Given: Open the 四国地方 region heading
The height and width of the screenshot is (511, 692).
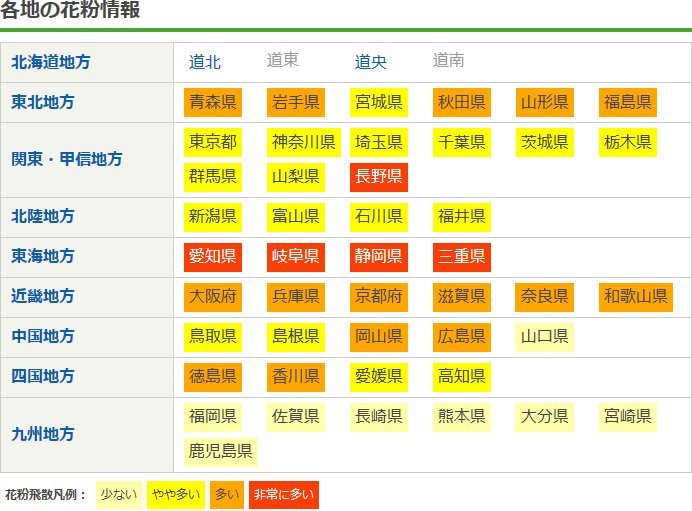Looking at the screenshot, I should [x=43, y=377].
